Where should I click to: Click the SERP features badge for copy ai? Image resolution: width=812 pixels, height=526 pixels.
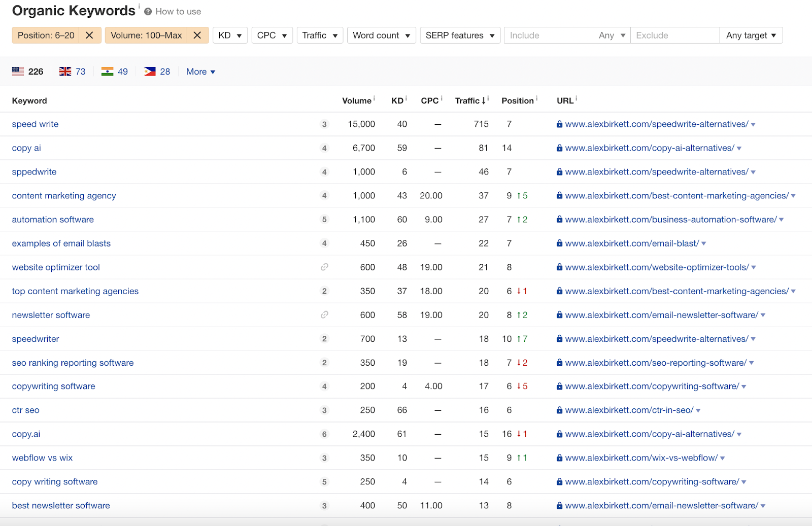[324, 148]
